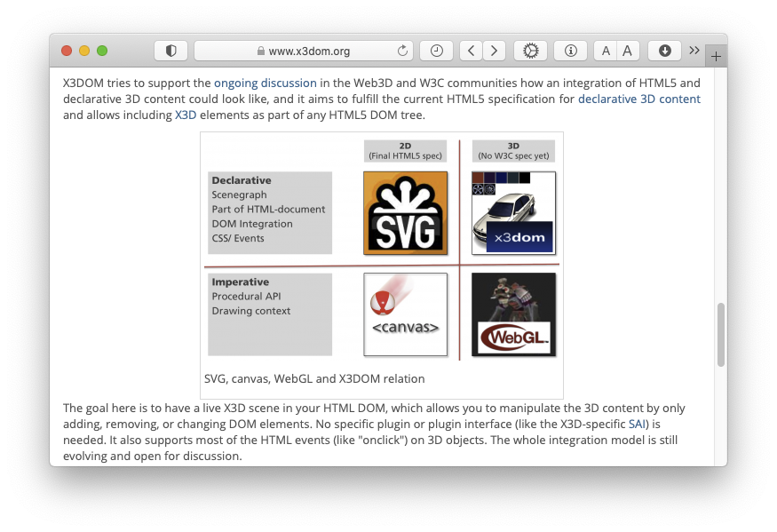Click the info circle toolbar icon
Viewport: 777px width, 532px height.
(570, 51)
